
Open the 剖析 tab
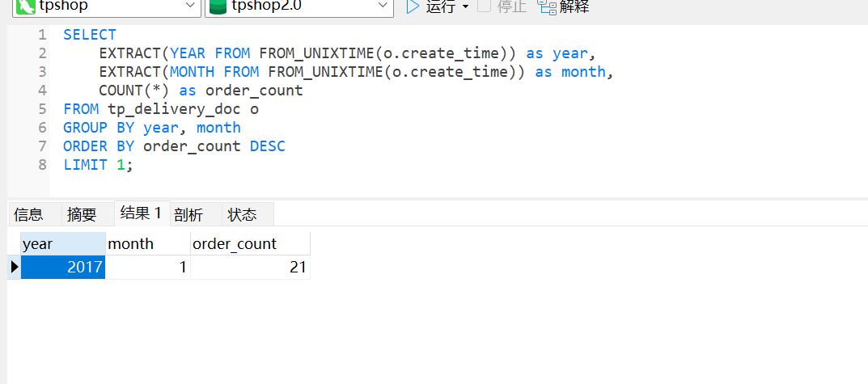(x=196, y=214)
